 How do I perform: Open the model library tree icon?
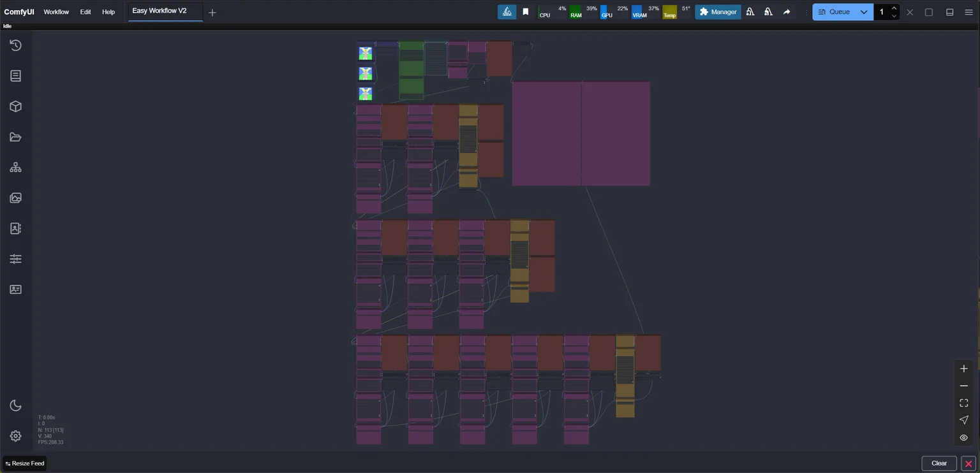coord(15,168)
